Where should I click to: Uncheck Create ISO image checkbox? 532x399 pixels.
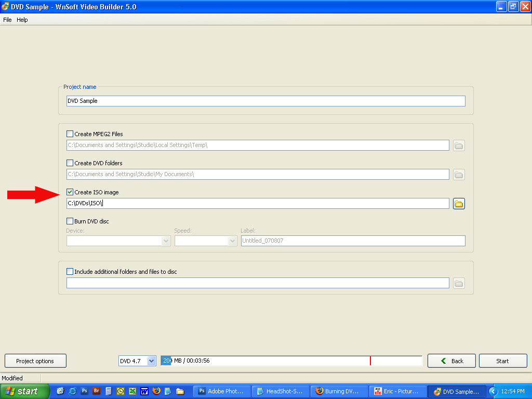[x=70, y=192]
